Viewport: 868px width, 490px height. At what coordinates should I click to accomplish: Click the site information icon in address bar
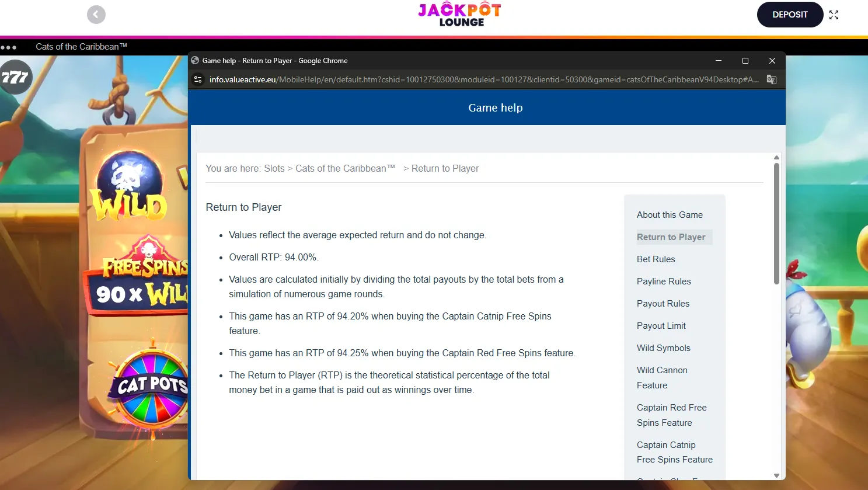tap(197, 79)
